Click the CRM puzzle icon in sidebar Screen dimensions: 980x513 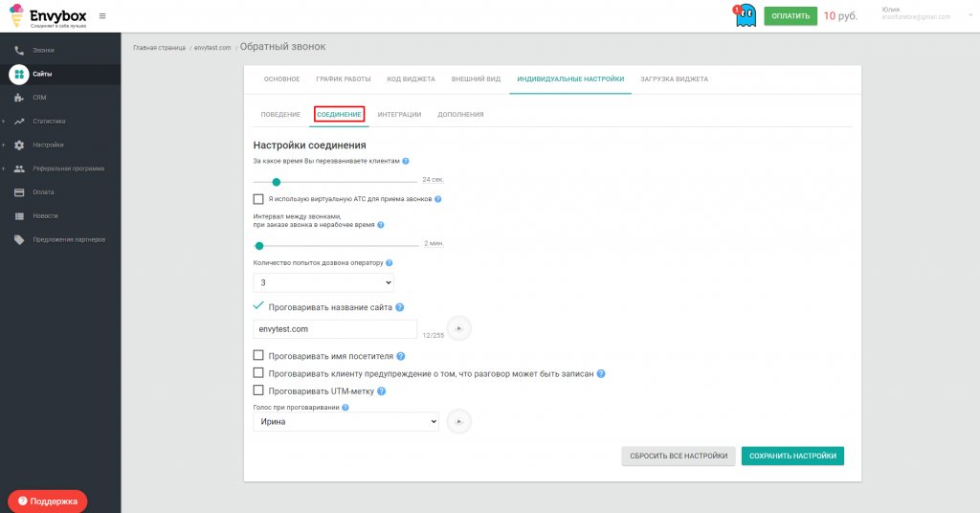pyautogui.click(x=19, y=98)
